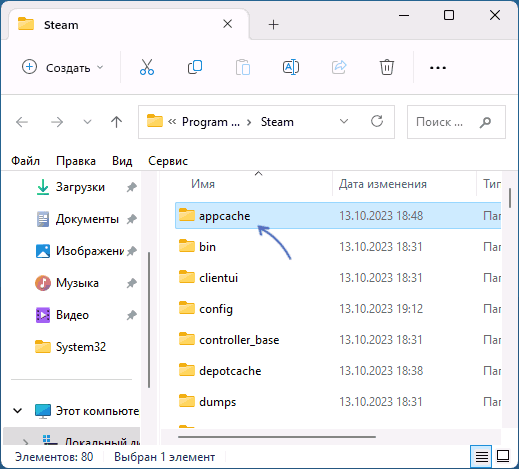Go up one folder level
Image resolution: width=519 pixels, height=469 pixels.
click(116, 122)
